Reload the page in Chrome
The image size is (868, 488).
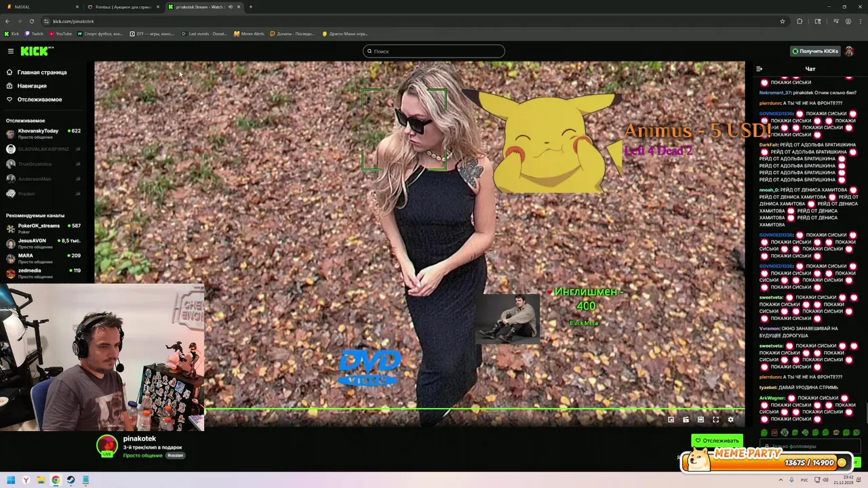[31, 21]
